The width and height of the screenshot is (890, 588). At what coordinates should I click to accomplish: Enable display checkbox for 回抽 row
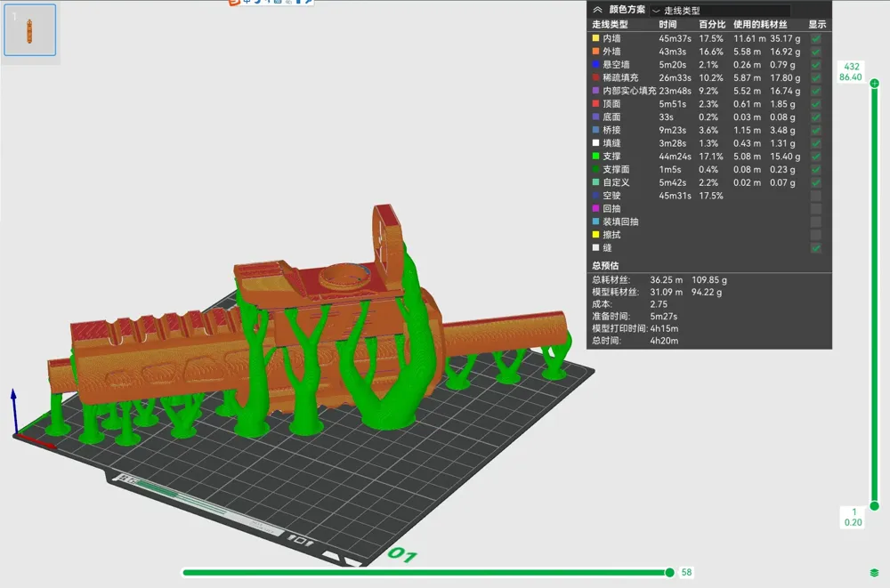pyautogui.click(x=815, y=208)
